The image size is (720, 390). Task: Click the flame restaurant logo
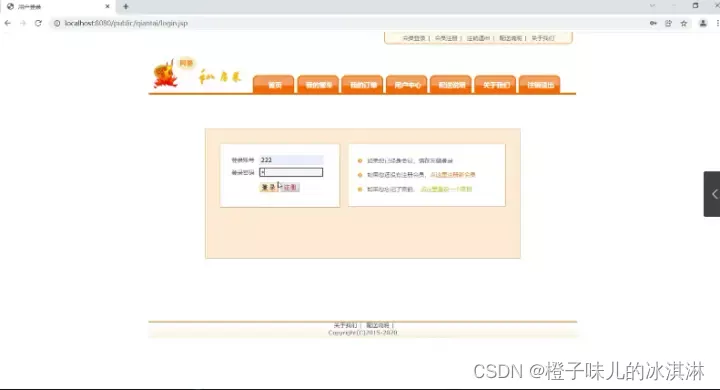(165, 73)
